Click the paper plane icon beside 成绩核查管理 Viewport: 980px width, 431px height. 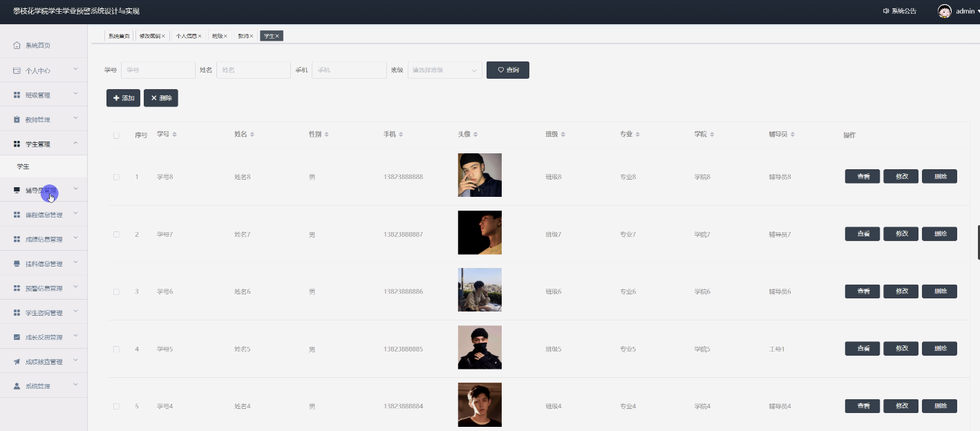coord(17,362)
